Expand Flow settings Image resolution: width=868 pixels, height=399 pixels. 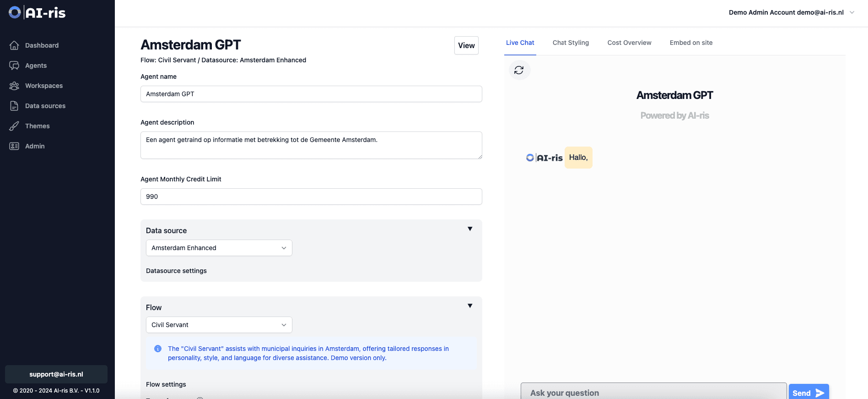click(x=166, y=384)
